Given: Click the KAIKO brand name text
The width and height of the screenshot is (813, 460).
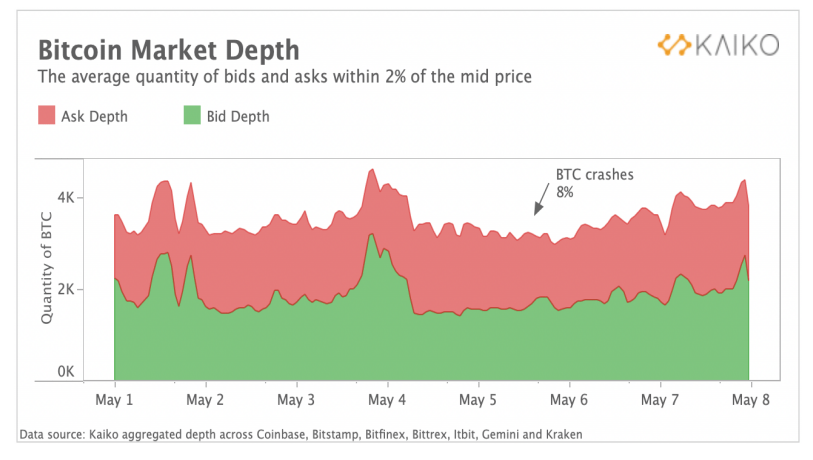Looking at the screenshot, I should [736, 45].
